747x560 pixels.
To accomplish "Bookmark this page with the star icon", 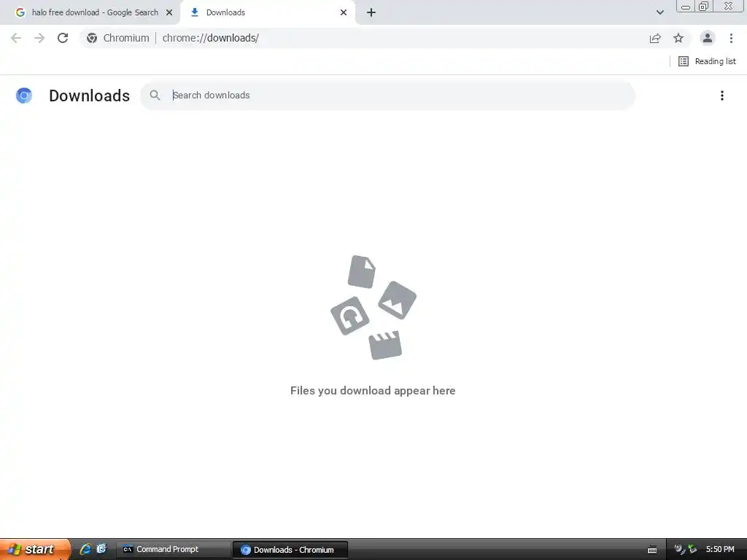I will (678, 38).
